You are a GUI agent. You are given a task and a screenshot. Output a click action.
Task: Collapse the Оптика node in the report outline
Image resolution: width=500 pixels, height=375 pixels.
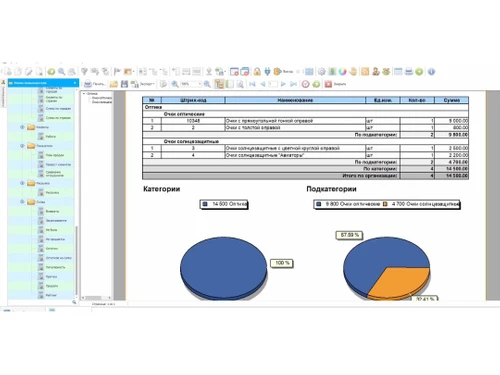point(84,94)
